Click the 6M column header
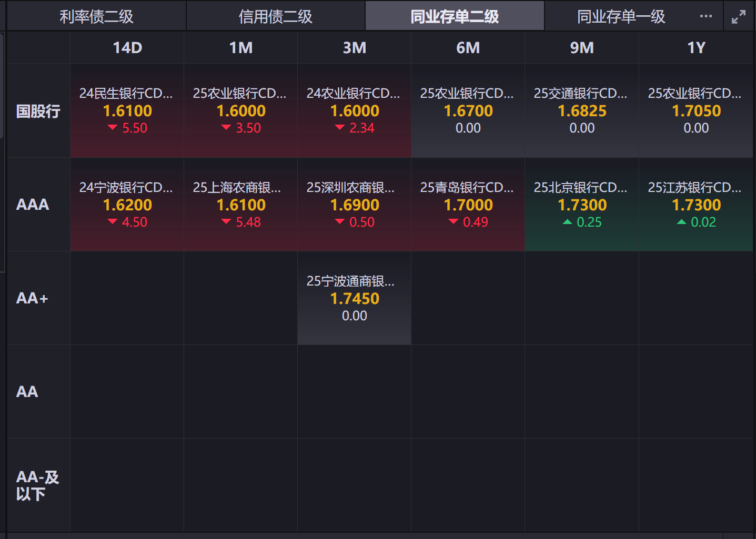756x539 pixels. click(468, 48)
